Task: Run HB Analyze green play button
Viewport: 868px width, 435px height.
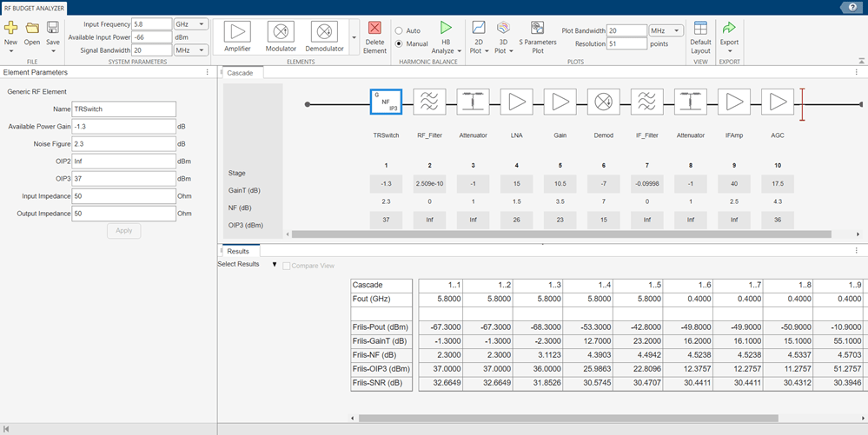Action: [x=446, y=29]
